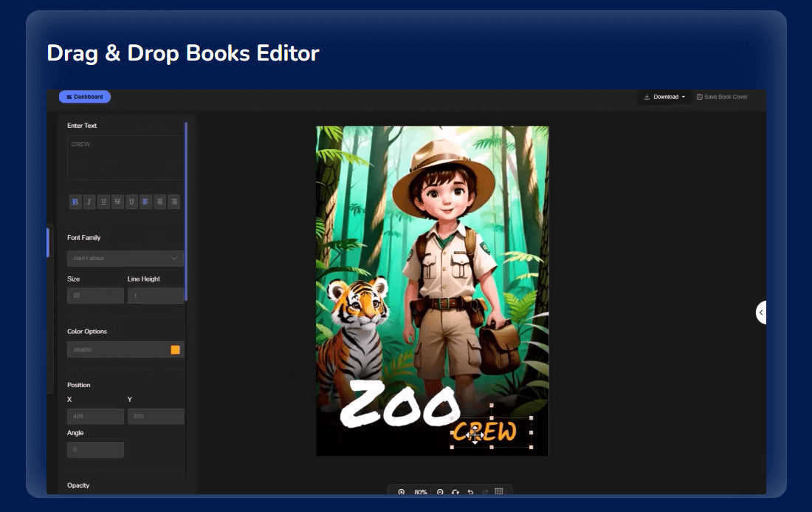This screenshot has width=812, height=512.
Task: Zoom in on the canvas
Action: (402, 492)
